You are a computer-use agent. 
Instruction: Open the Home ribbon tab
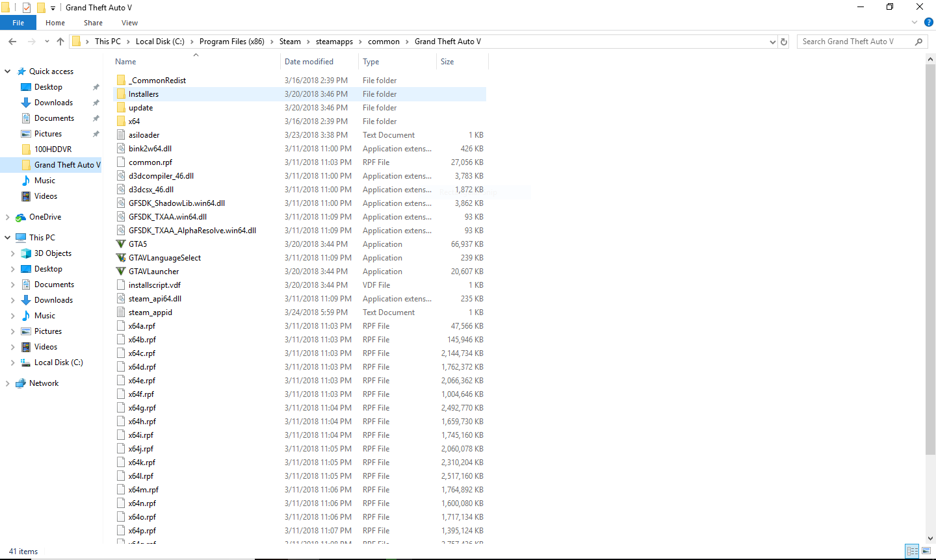coord(55,23)
